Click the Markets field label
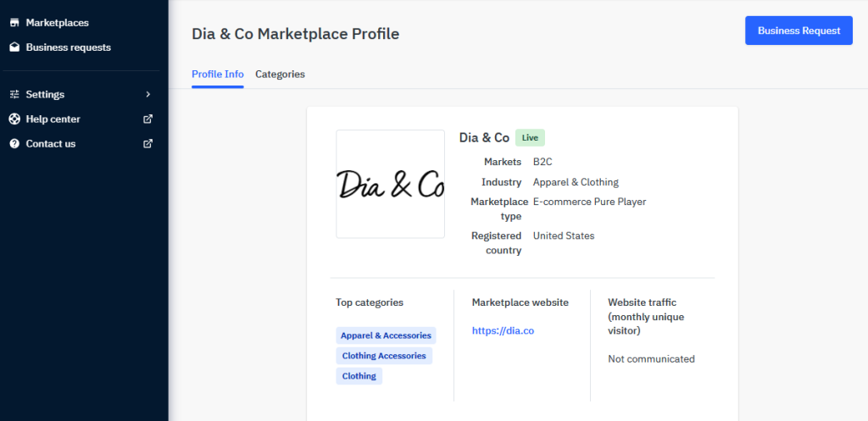This screenshot has width=868, height=421. [503, 162]
